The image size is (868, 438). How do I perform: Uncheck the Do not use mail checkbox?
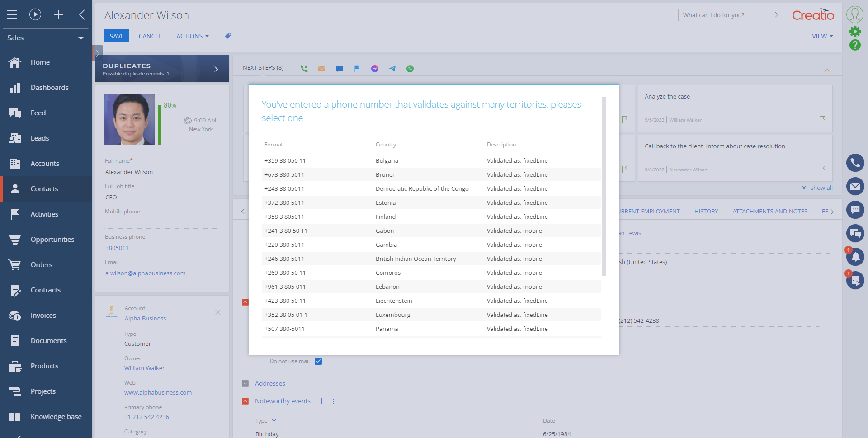(x=318, y=361)
